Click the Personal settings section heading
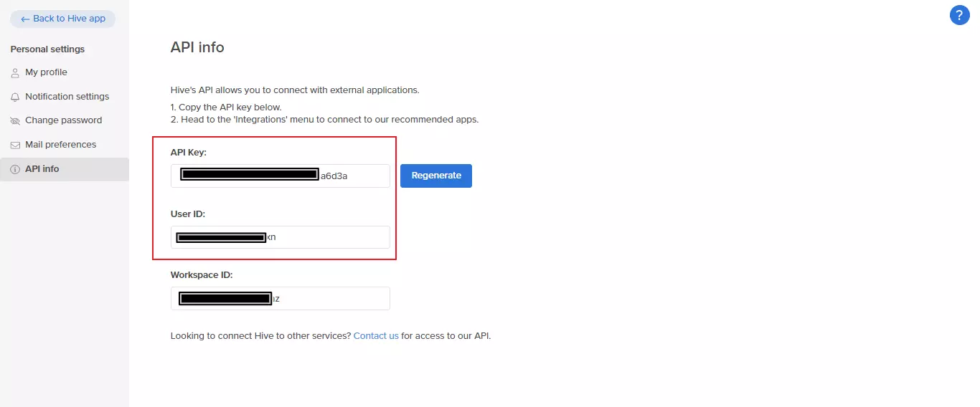Screen dimensions: 980x407 tap(47, 49)
